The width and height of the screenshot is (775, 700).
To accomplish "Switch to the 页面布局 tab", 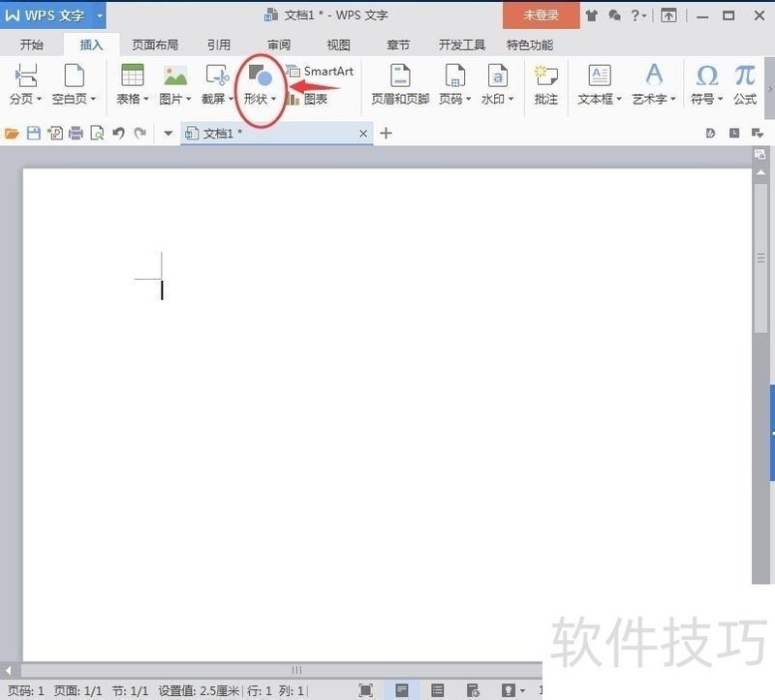I will point(155,45).
